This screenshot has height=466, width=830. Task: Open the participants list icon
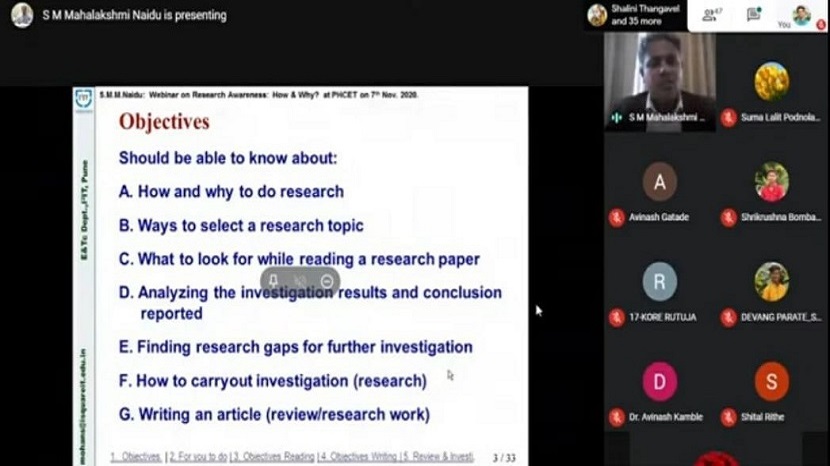[x=710, y=15]
